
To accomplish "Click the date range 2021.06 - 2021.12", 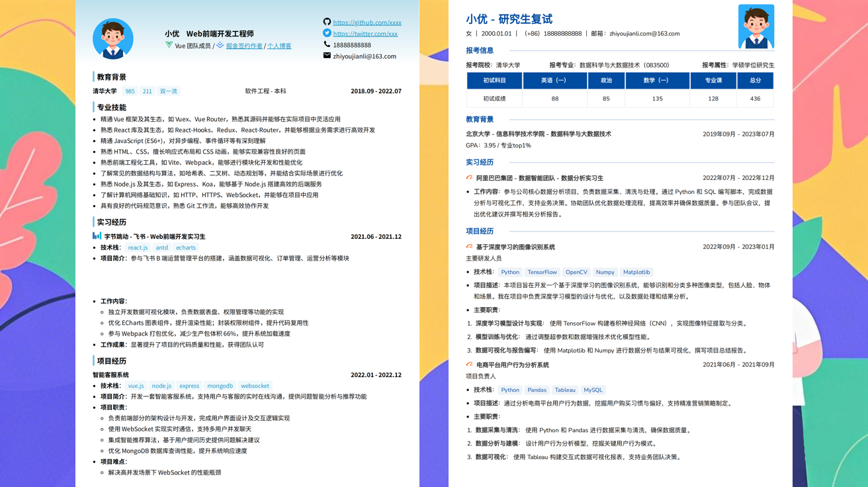I will [376, 236].
